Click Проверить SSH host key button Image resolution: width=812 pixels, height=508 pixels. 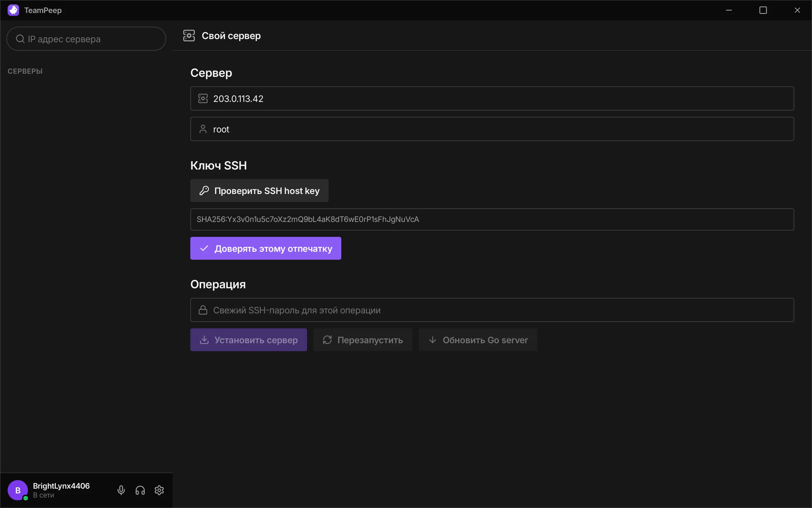(259, 190)
